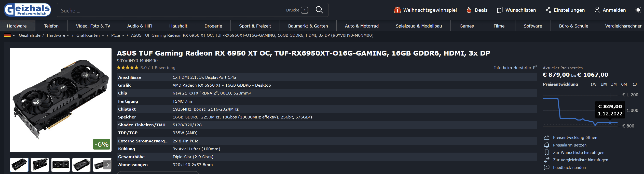The height and width of the screenshot is (174, 644).
Task: Open the Haushalt category
Action: tap(178, 26)
